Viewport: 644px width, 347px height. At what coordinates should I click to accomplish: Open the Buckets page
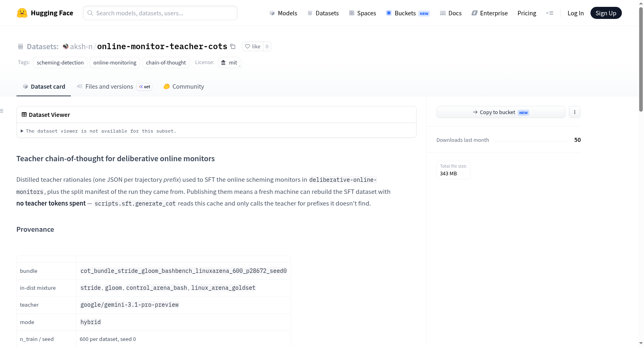tap(408, 13)
